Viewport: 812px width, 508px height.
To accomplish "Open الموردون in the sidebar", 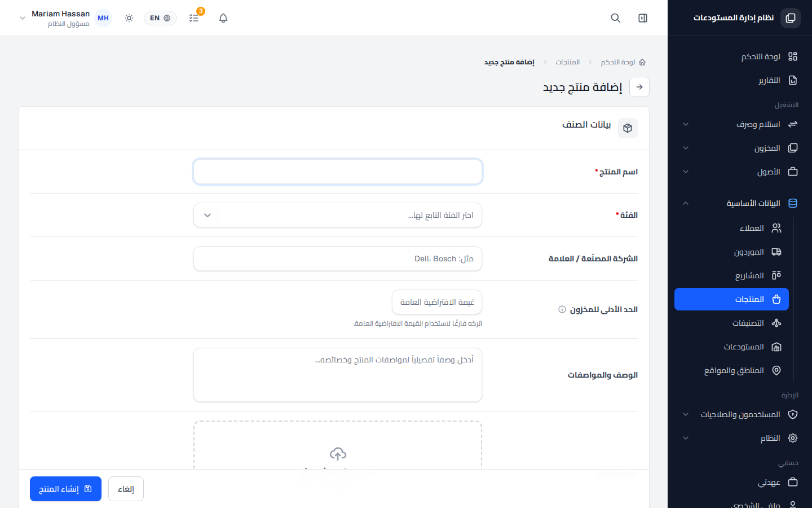I will 732,252.
